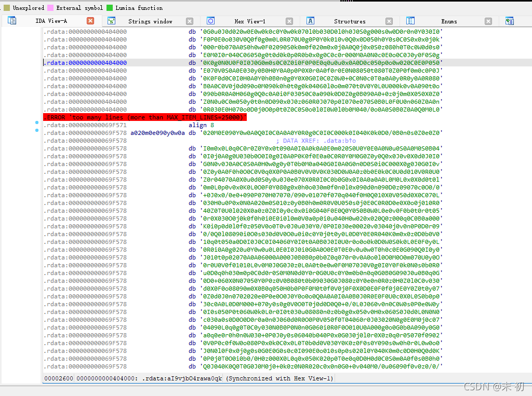This screenshot has height=396, width=532.
Task: Click the Structures tab icon
Action: [x=310, y=21]
